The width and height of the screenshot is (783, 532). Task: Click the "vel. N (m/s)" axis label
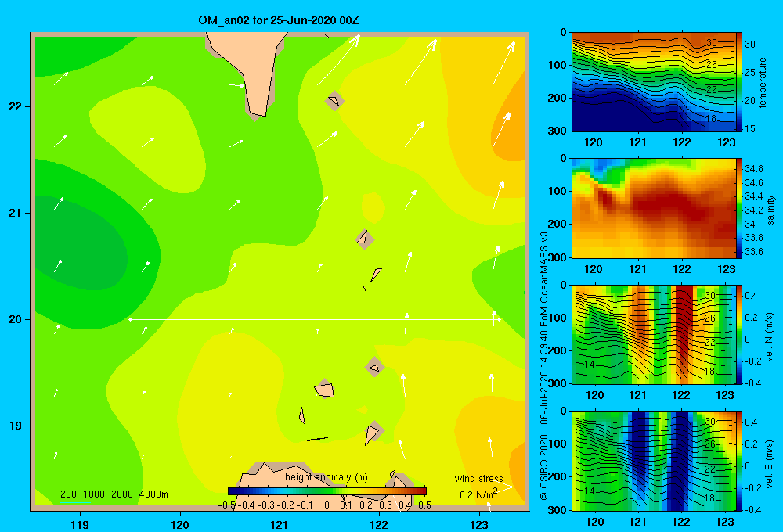(x=770, y=337)
